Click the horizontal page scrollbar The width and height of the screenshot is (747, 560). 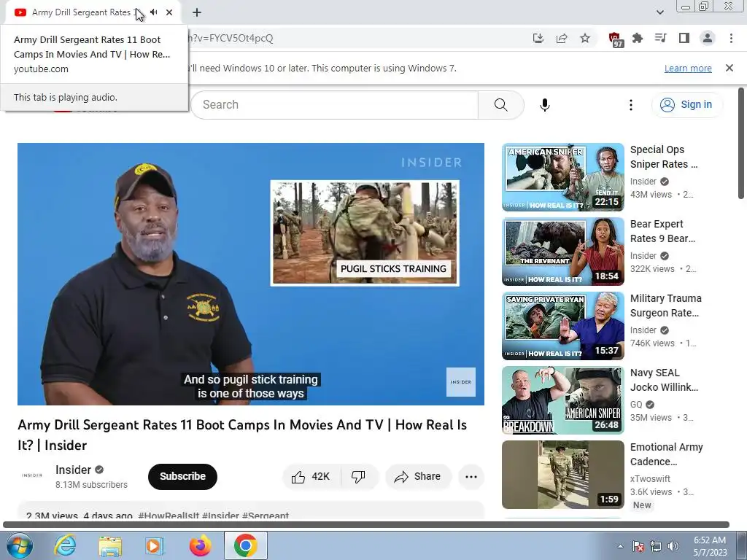(x=366, y=525)
